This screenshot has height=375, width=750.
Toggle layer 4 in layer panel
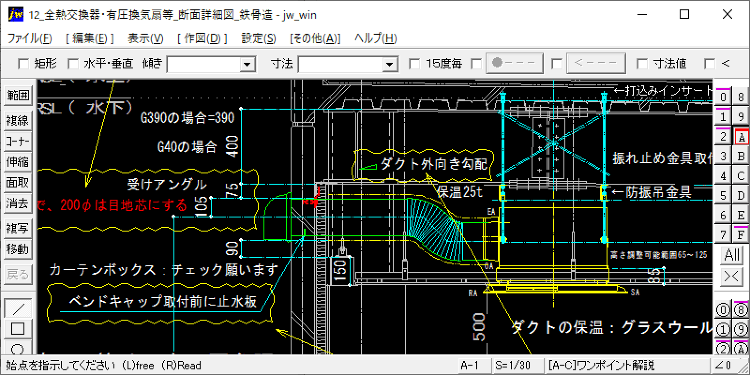(x=724, y=176)
